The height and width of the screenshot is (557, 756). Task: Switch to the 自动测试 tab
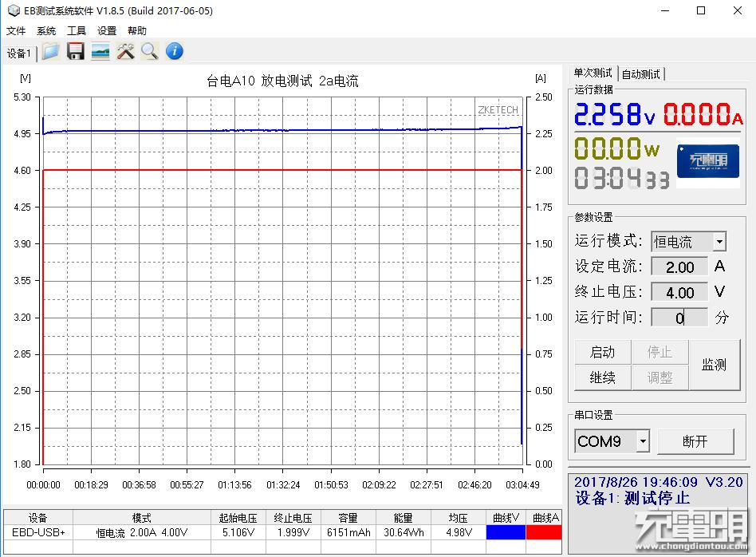[640, 73]
